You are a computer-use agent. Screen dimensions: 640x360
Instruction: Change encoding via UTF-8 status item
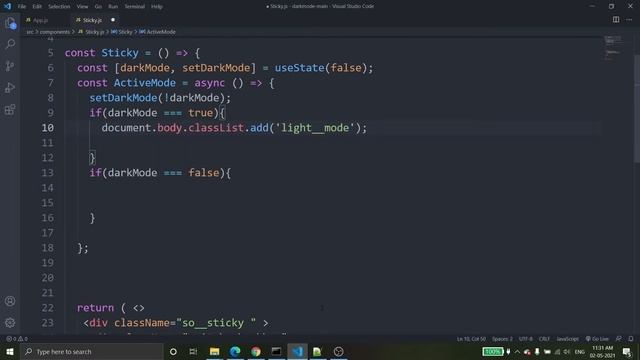(x=526, y=339)
